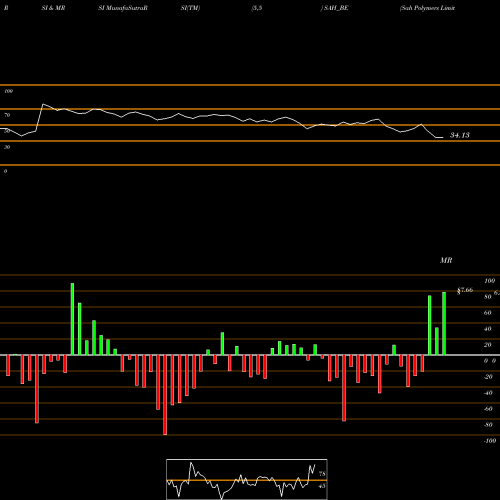The width and height of the screenshot is (500, 500).
Task: Click the '45' label in the mini chart
Action: click(322, 486)
